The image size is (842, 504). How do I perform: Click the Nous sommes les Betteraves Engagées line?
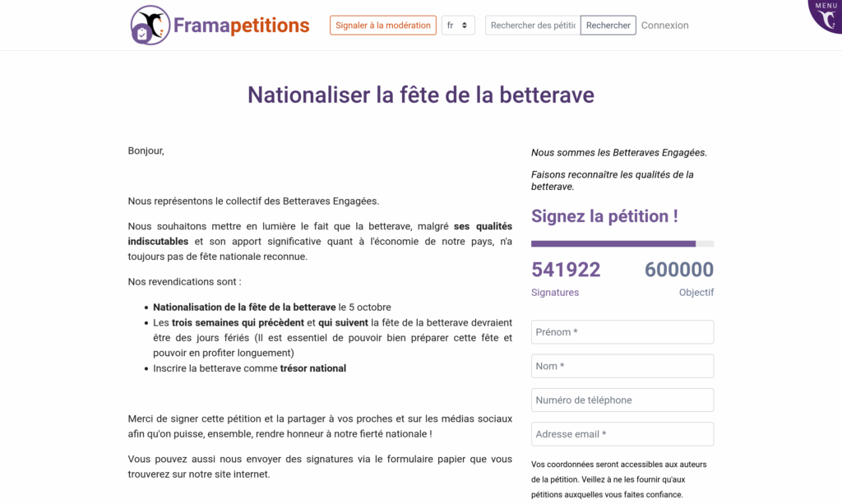pyautogui.click(x=618, y=152)
